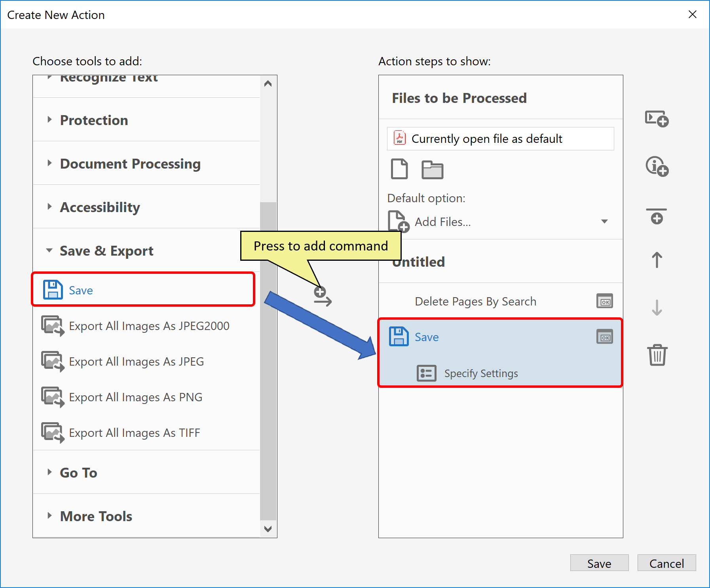710x588 pixels.
Task: Toggle prompt user for Delete Pages By Search
Action: point(604,301)
